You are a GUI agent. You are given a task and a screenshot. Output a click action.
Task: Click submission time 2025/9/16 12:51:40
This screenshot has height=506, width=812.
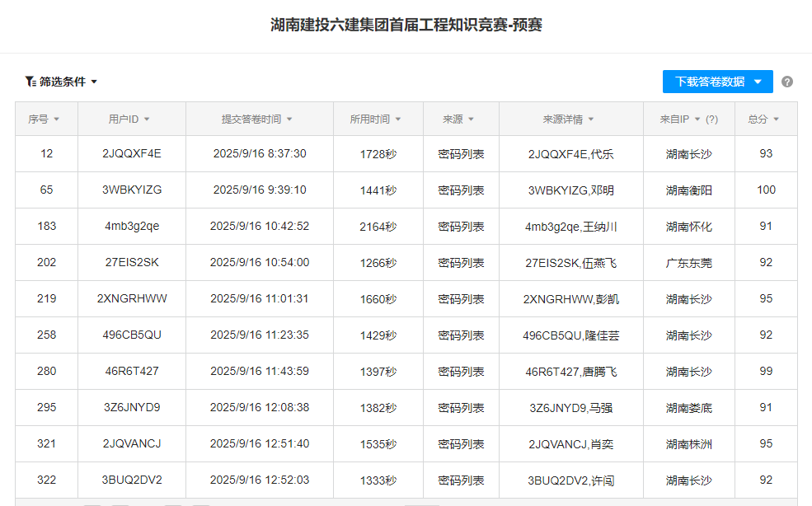[260, 444]
